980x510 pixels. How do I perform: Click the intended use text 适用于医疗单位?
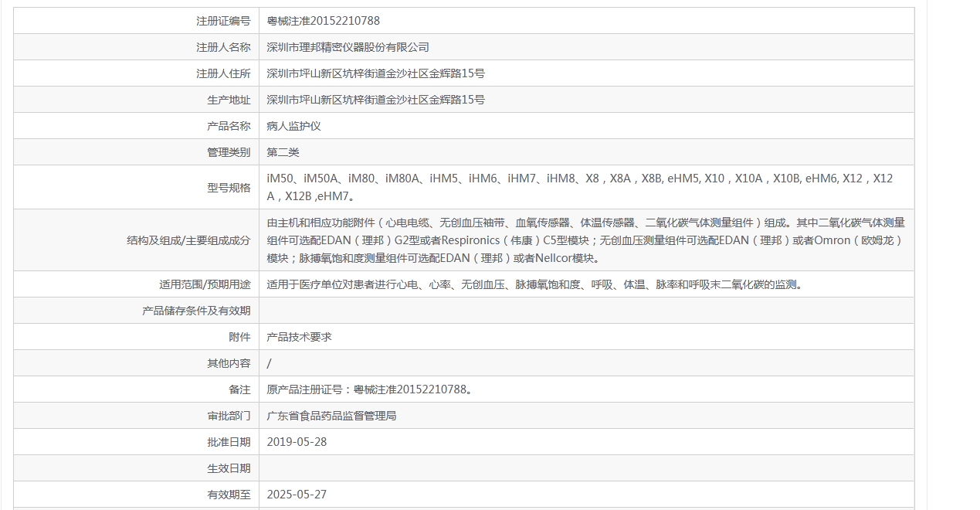click(x=537, y=284)
